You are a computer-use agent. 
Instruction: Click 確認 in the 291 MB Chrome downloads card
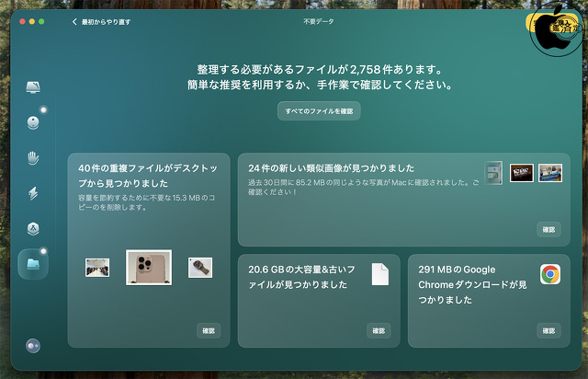548,330
